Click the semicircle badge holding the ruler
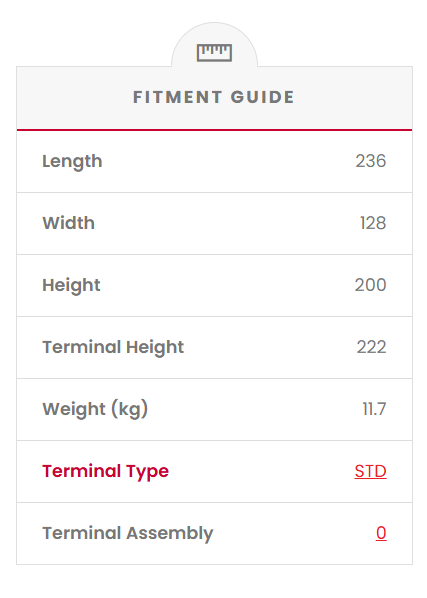 214,45
